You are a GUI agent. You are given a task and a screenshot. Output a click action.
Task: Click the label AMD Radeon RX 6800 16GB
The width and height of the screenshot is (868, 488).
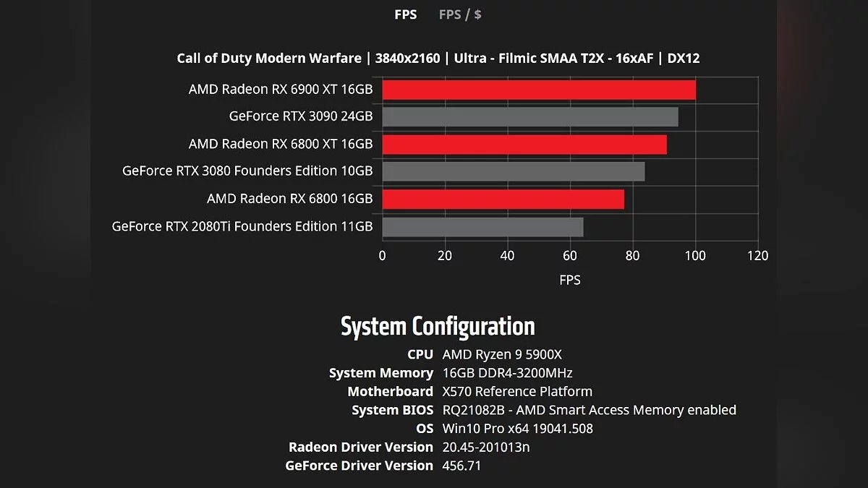[x=289, y=199]
